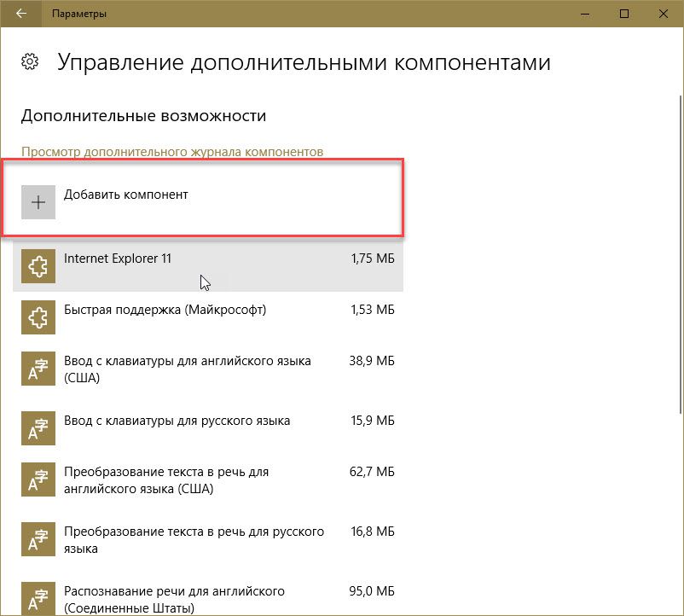
Task: Click the settings gear icon
Action: coord(30,62)
